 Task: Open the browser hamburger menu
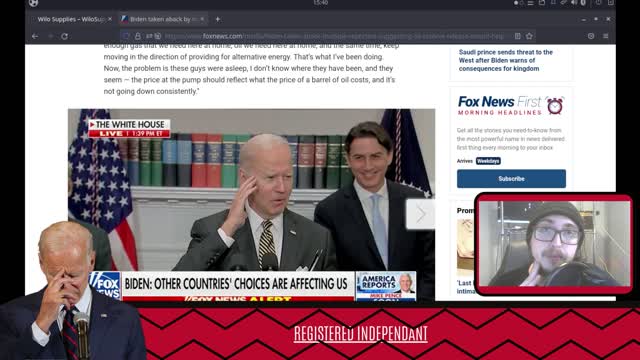click(x=606, y=36)
